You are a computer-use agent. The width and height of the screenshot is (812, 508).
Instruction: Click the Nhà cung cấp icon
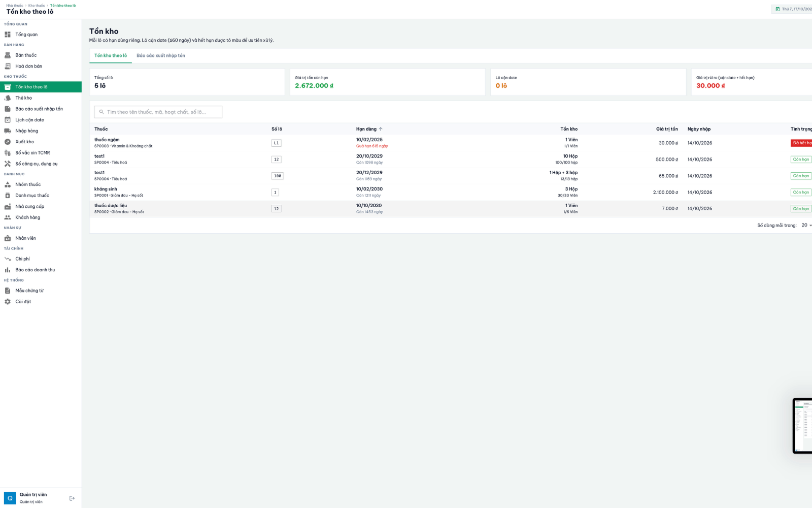(8, 207)
